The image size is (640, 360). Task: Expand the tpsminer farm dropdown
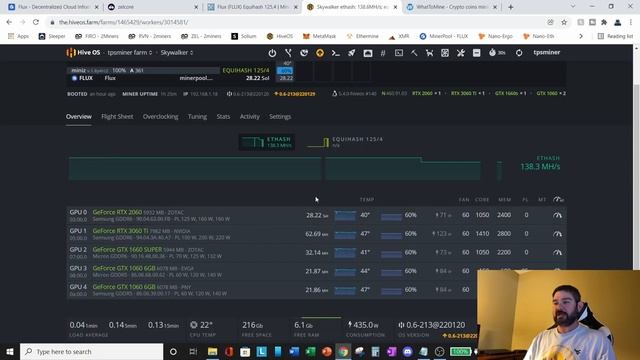coord(130,53)
